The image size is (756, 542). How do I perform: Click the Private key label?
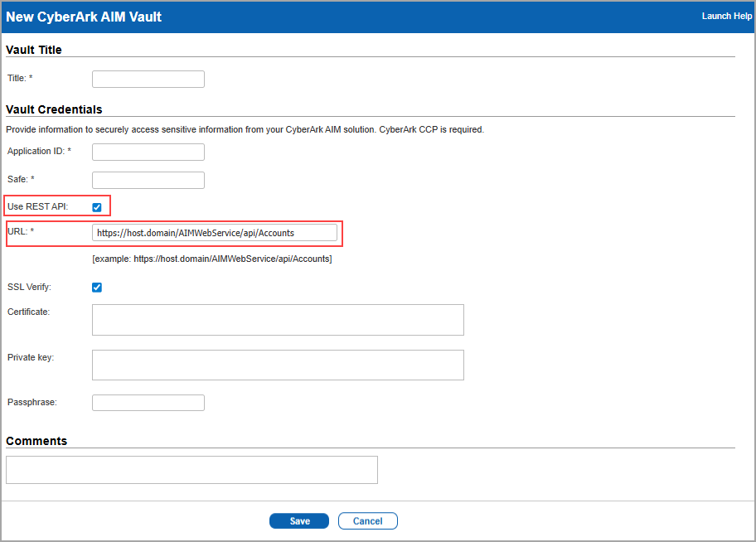point(31,357)
